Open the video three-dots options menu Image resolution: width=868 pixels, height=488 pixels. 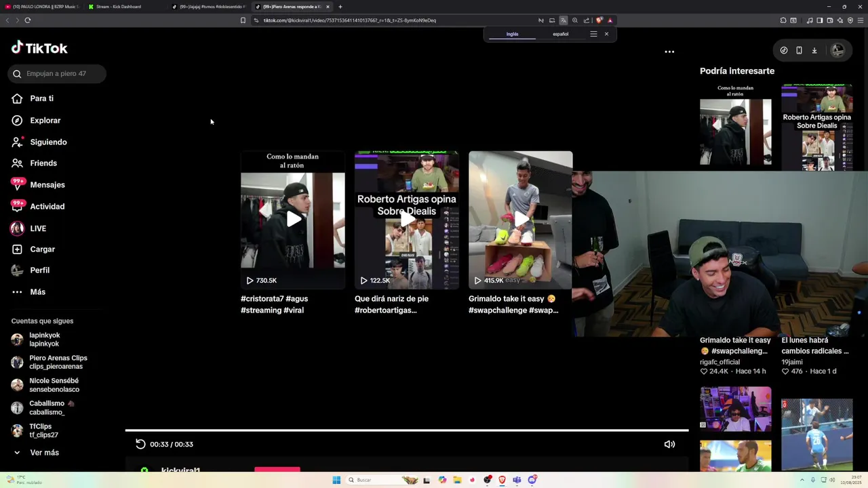tap(669, 52)
